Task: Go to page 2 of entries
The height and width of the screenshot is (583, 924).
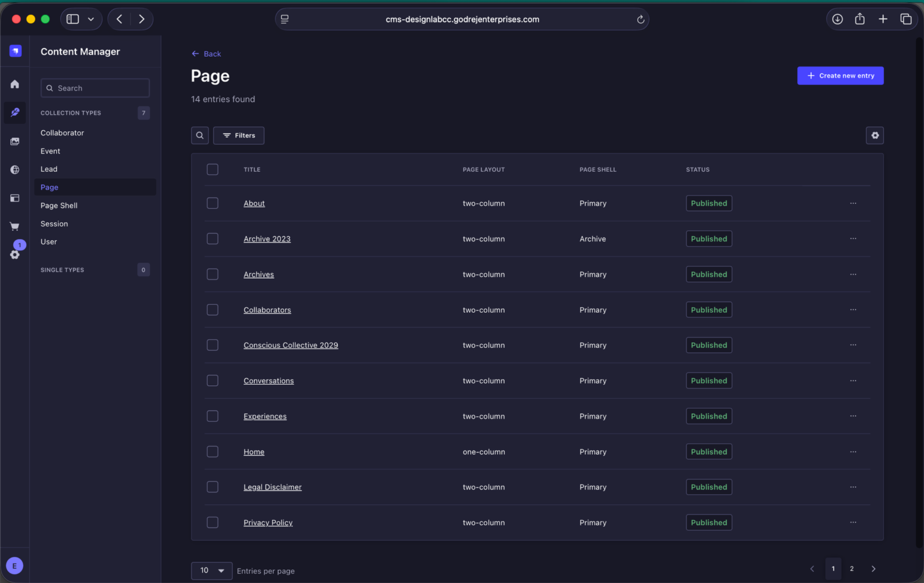Action: (x=851, y=569)
